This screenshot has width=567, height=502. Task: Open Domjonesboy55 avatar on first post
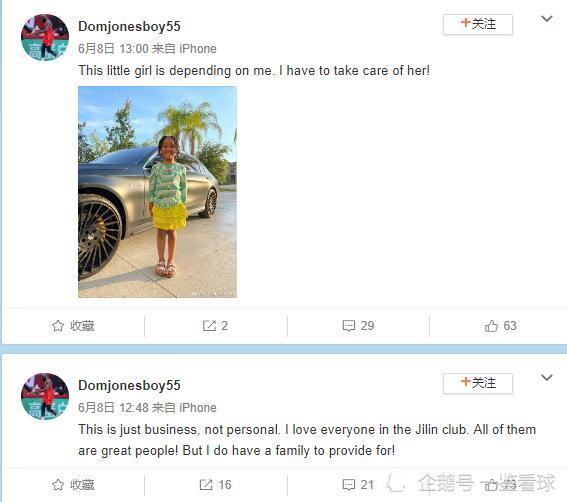[45, 38]
